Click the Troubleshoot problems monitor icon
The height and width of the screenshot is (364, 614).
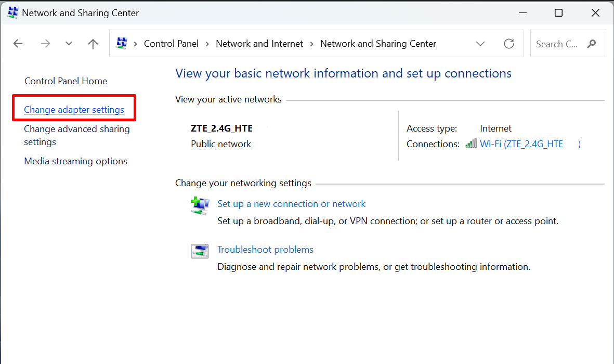click(x=200, y=251)
